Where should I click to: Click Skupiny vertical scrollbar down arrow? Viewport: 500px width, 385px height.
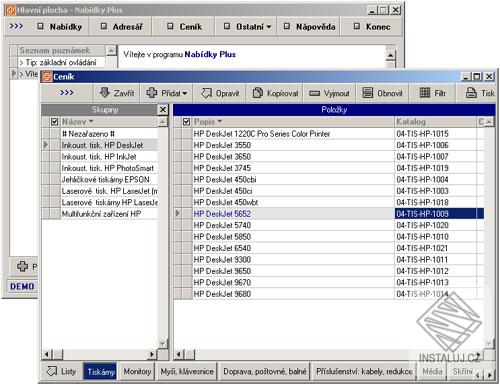coord(162,343)
